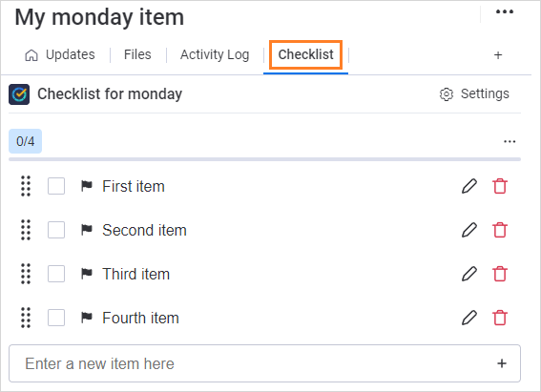
Task: Open the item's three-dot menu at top
Action: tap(505, 11)
